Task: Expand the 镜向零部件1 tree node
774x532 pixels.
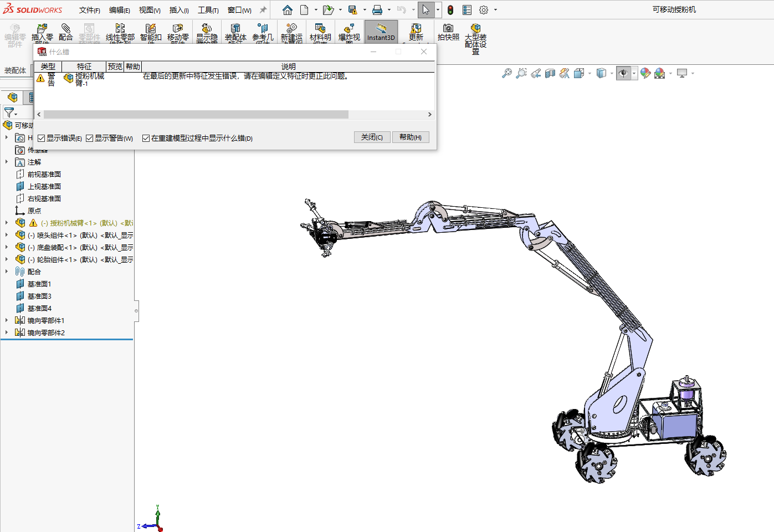Action: 7,320
